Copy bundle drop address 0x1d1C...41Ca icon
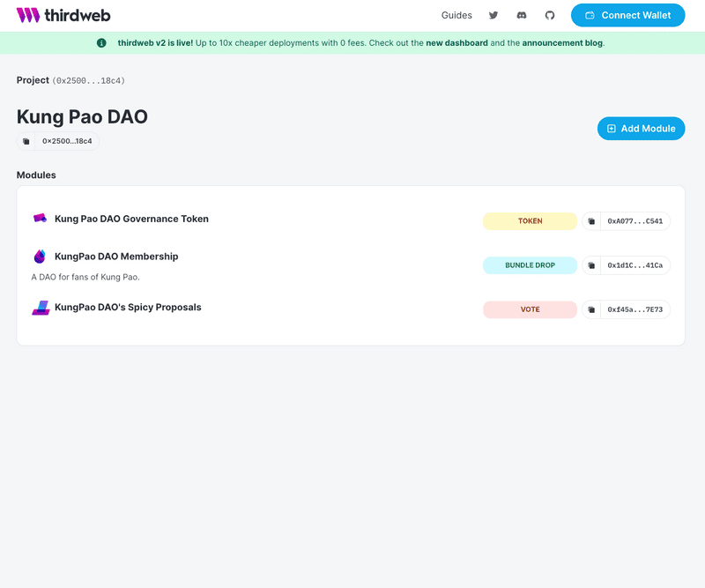Screen dimensions: 705x588 point(591,265)
